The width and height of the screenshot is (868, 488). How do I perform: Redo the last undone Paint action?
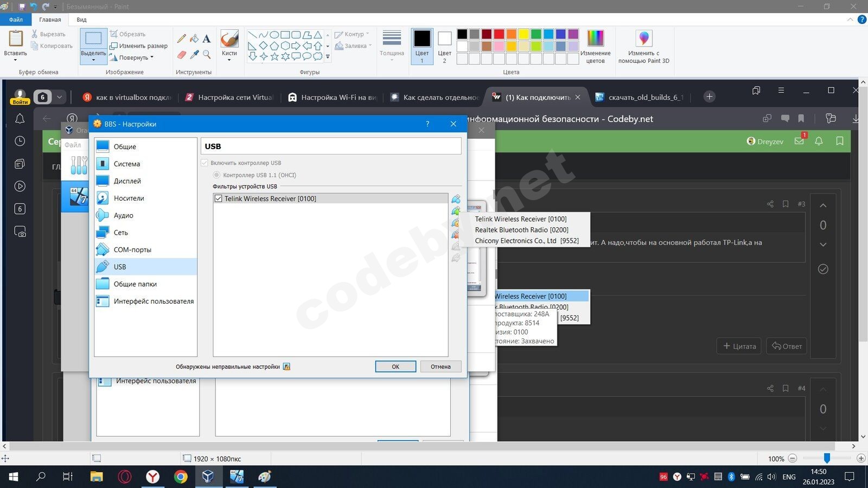(x=45, y=7)
